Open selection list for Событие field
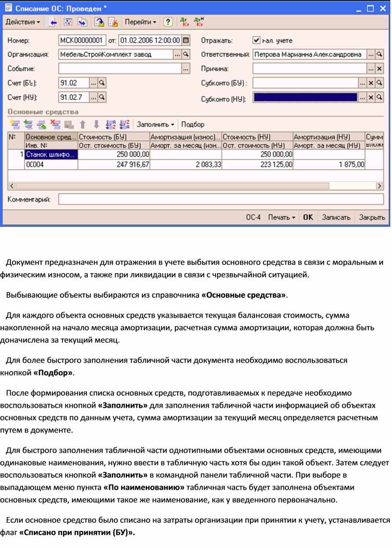The image size is (392, 548). point(186,69)
